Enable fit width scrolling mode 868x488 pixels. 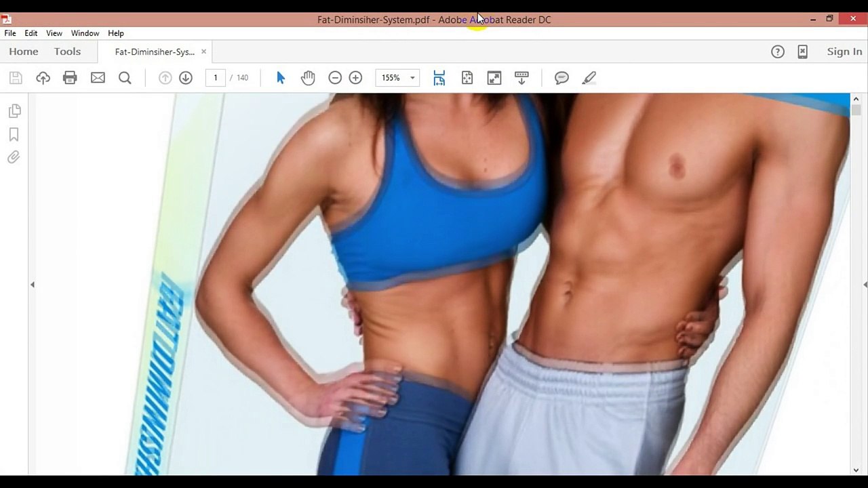[x=439, y=78]
